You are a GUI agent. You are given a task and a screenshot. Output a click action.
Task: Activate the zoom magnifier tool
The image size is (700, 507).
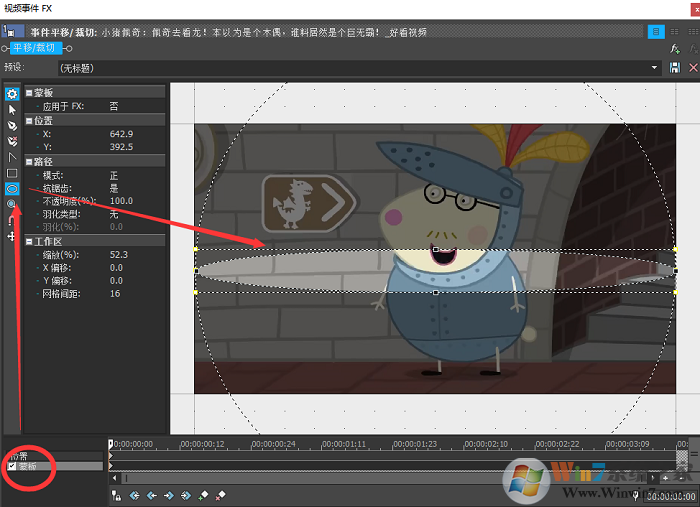point(12,204)
